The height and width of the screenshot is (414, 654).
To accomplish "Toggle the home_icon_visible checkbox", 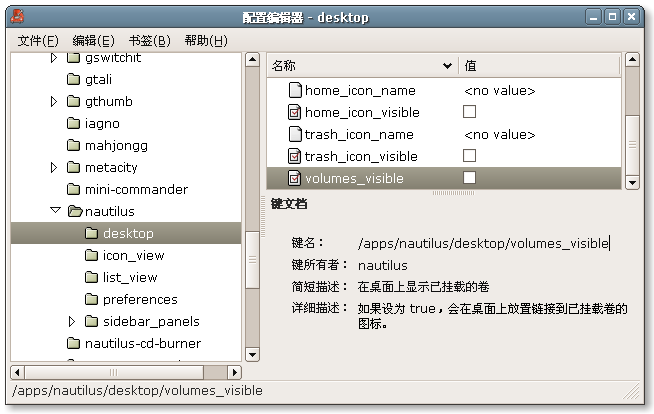I will [469, 112].
